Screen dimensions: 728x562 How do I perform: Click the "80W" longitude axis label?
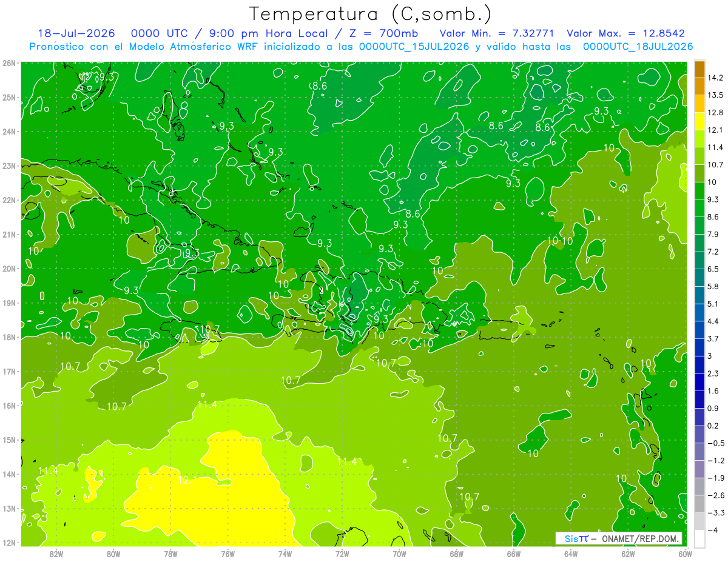113,554
